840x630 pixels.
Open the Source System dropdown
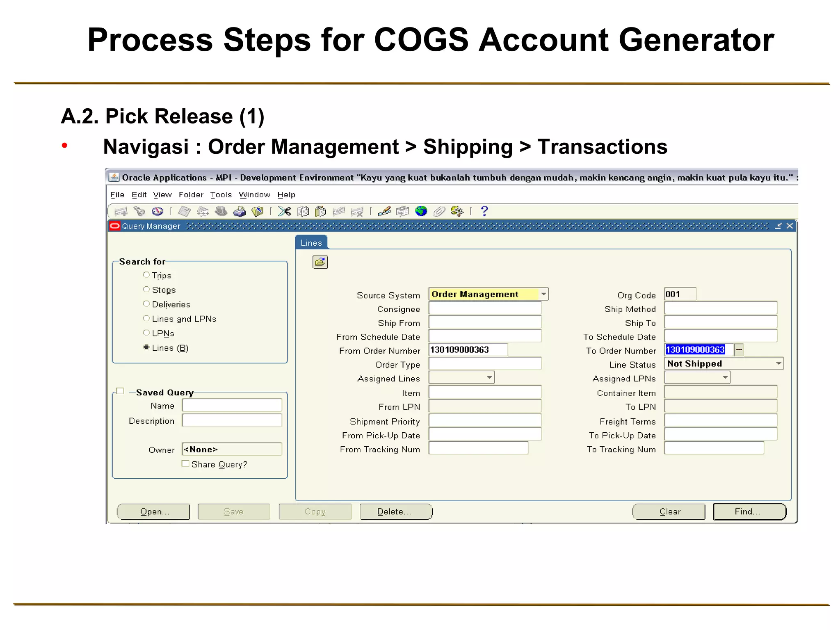pyautogui.click(x=544, y=294)
